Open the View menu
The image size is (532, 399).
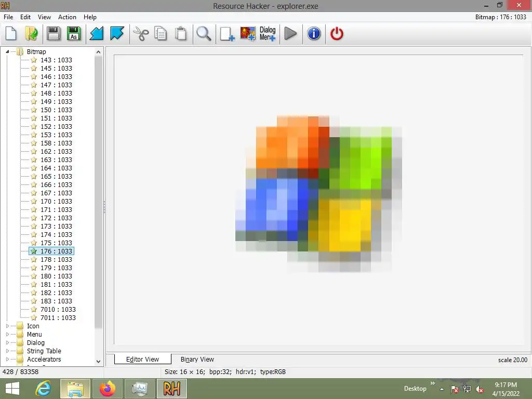click(44, 17)
